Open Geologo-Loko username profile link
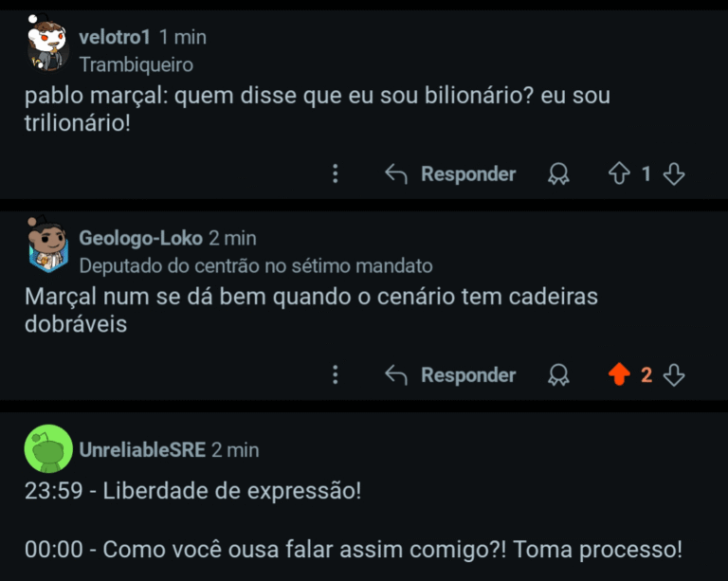 (140, 238)
